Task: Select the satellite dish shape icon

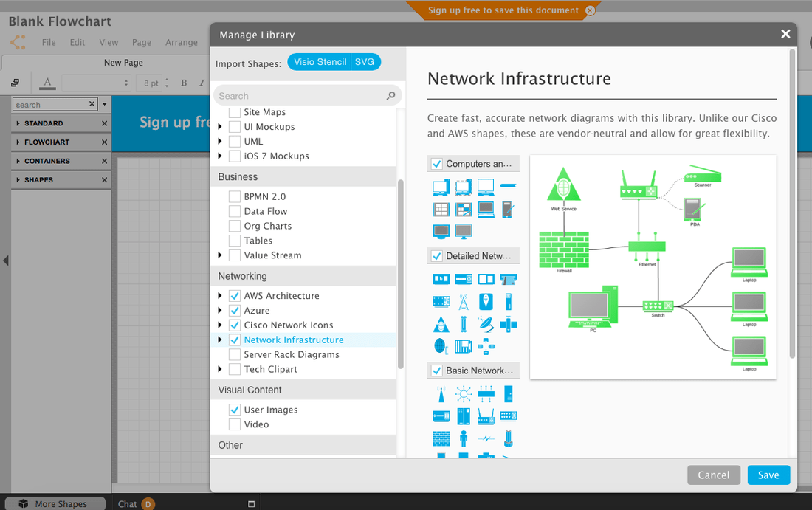Action: [x=486, y=324]
